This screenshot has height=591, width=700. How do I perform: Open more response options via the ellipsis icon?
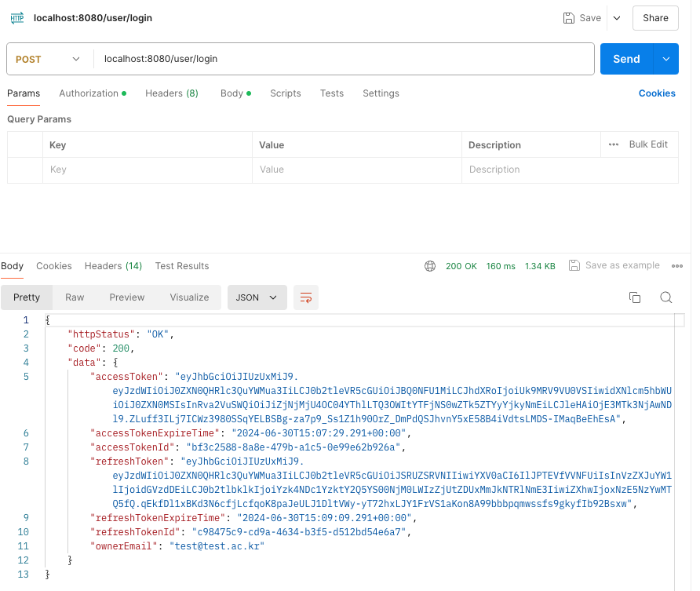pos(677,266)
